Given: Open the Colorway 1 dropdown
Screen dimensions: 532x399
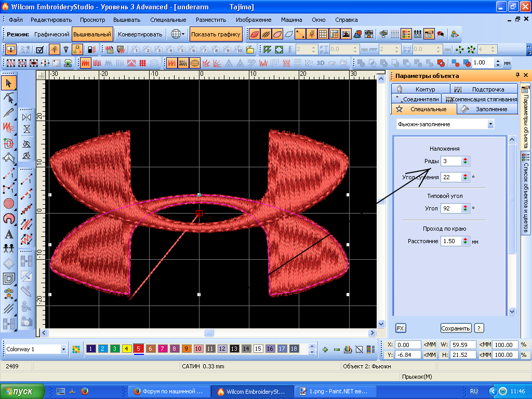Looking at the screenshot, I should tap(63, 349).
